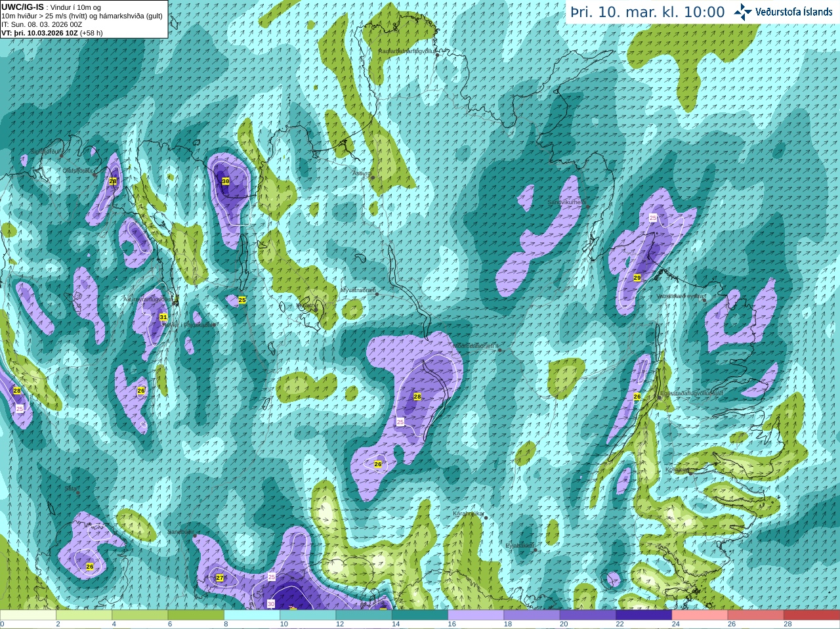Pick the 0–2 m/s palest legend swatch

[x=28, y=615]
